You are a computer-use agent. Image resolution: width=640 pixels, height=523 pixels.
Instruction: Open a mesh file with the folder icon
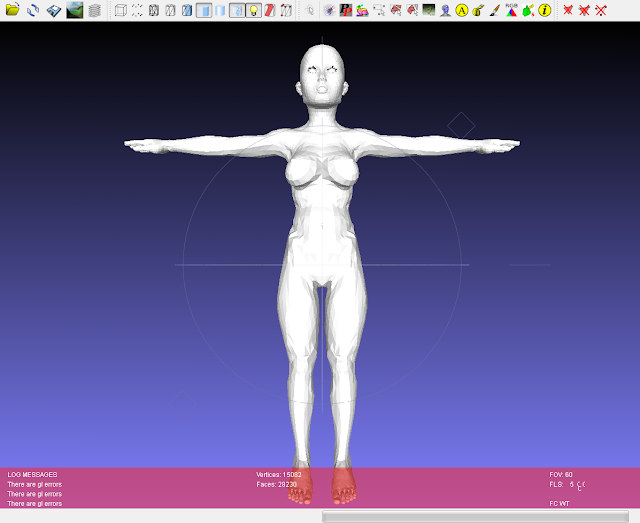12,10
